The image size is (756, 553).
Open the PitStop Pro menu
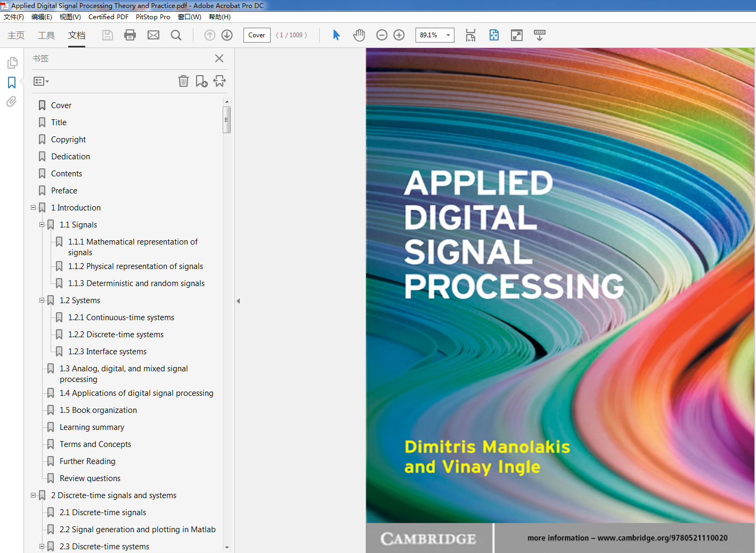153,17
